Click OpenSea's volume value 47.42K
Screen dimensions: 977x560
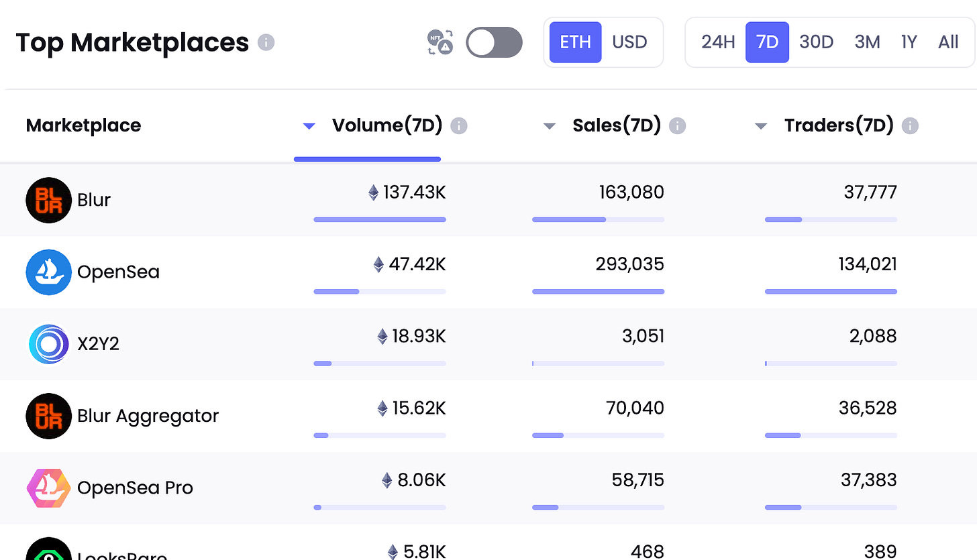coord(417,264)
